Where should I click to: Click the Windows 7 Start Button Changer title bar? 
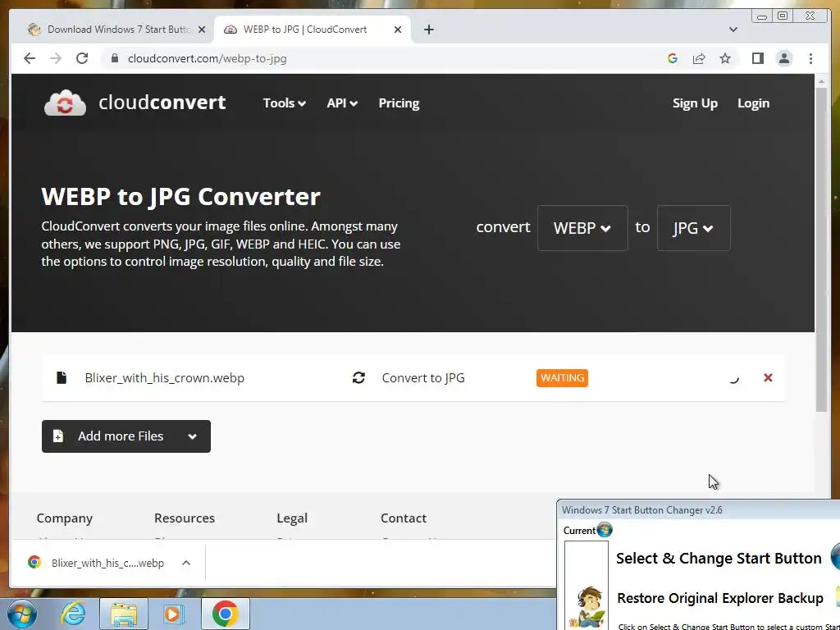[x=699, y=510]
